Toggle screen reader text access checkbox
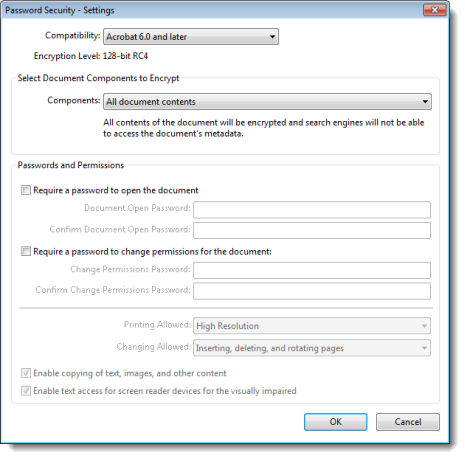Viewport: 465px width, 459px height. pos(26,391)
